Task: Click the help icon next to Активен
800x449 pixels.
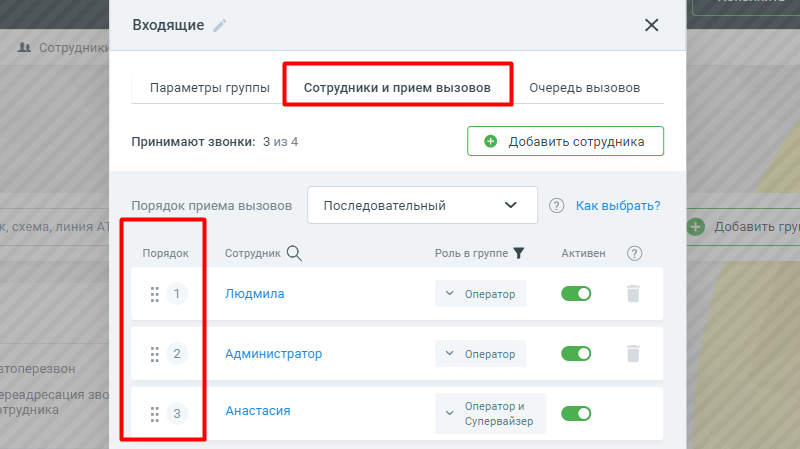Action: pyautogui.click(x=634, y=253)
